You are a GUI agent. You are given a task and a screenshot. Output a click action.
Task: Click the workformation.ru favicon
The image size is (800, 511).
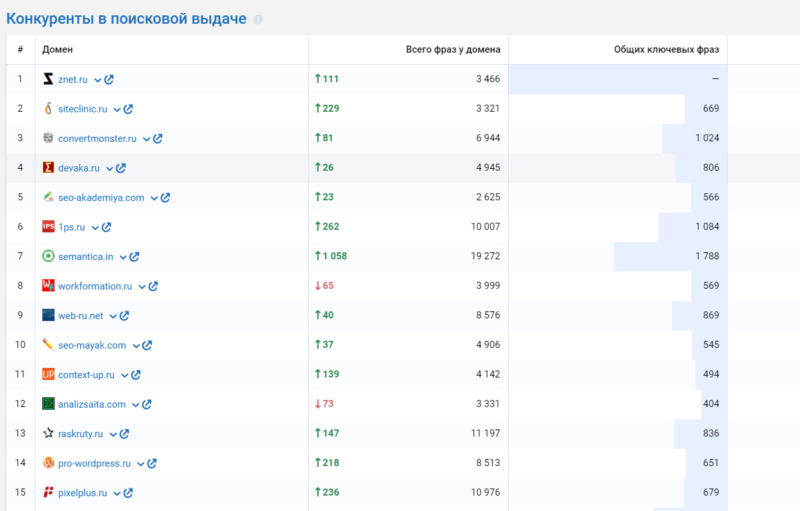48,286
